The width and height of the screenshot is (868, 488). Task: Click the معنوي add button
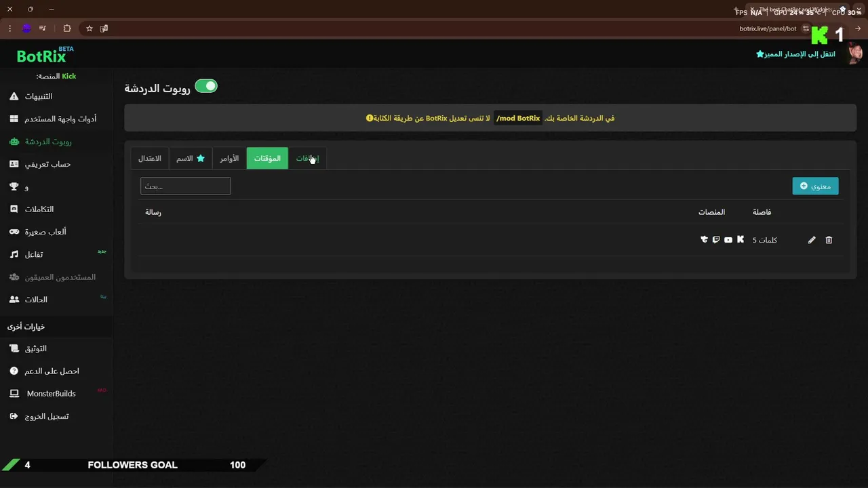(x=815, y=186)
